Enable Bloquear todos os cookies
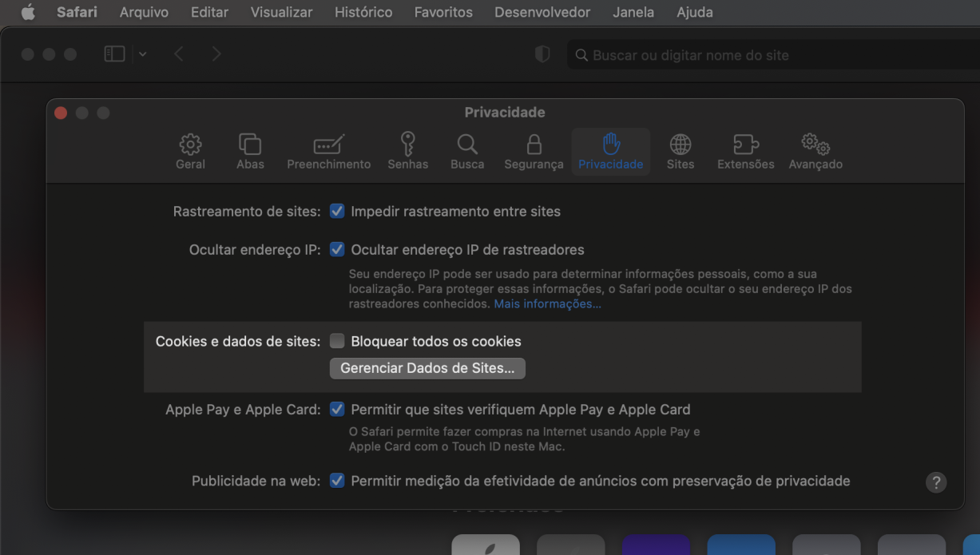 337,342
